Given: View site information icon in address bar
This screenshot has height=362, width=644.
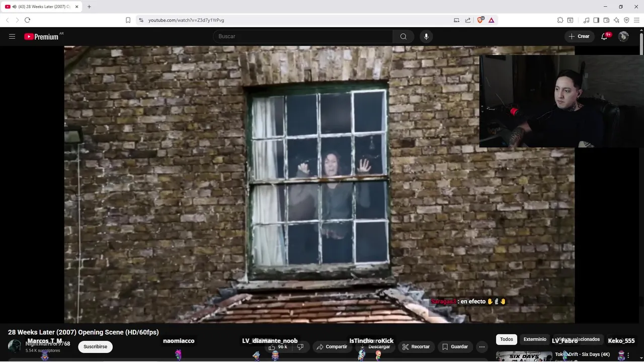Looking at the screenshot, I should click(141, 20).
